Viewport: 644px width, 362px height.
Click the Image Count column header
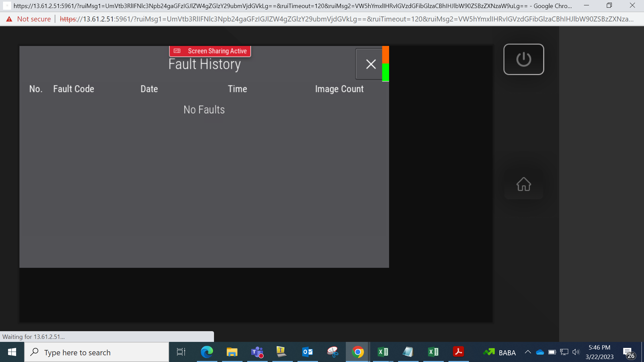[339, 89]
